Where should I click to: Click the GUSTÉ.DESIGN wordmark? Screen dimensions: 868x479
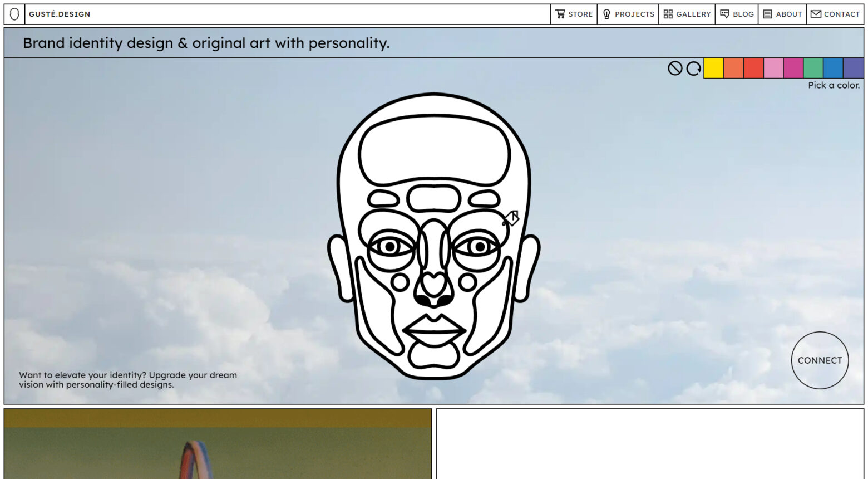[x=60, y=14]
